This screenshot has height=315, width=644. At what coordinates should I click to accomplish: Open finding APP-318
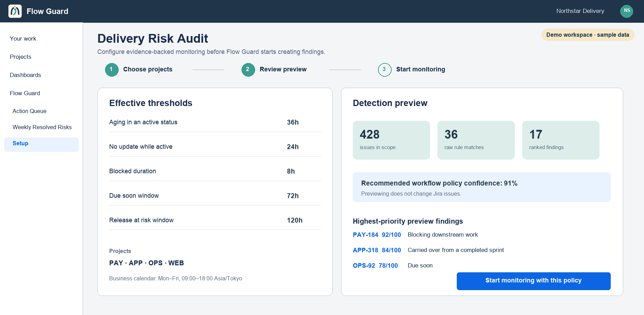click(365, 250)
